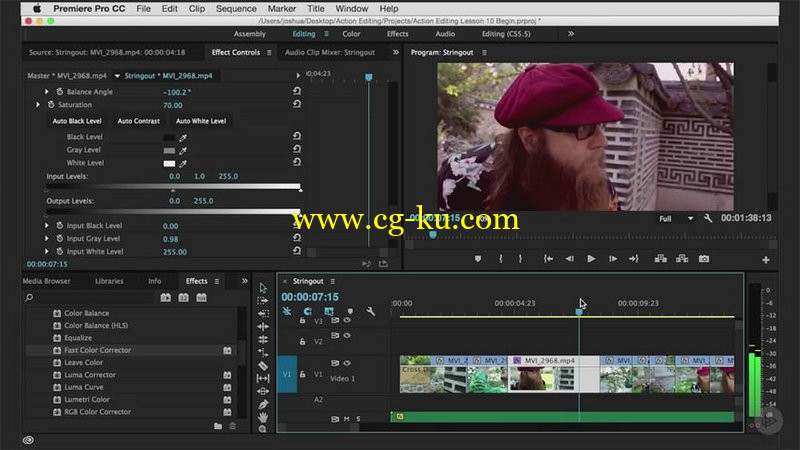The image size is (800, 450).
Task: Click the Extract button in Program monitor
Action: coord(682,259)
